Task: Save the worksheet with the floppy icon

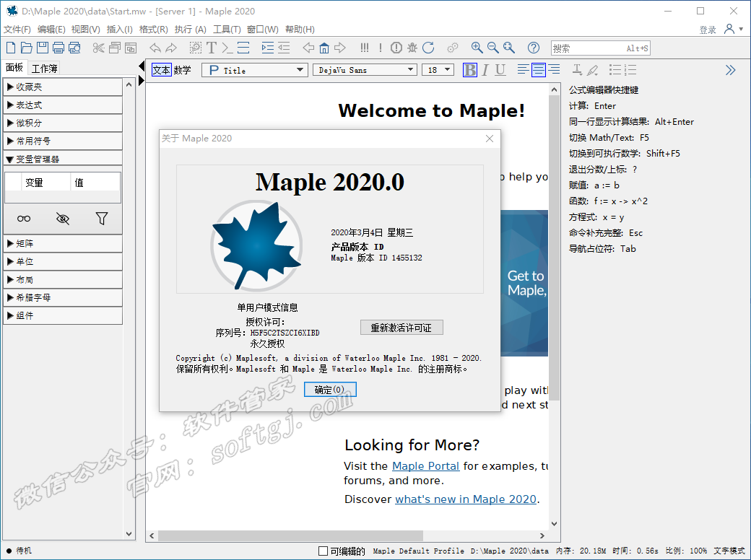Action: point(42,48)
